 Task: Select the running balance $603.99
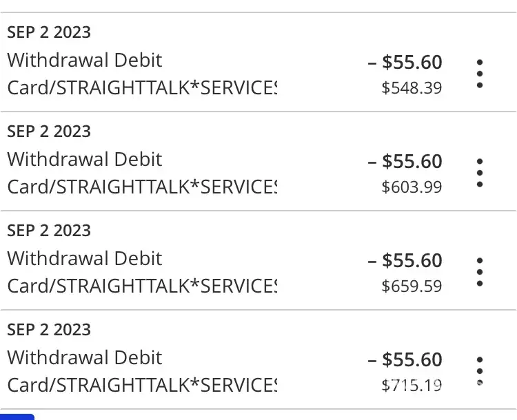pyautogui.click(x=412, y=187)
